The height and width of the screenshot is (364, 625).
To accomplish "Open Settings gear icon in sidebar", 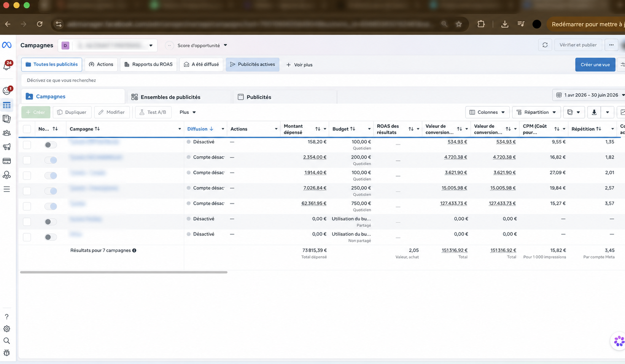I will click(7, 329).
